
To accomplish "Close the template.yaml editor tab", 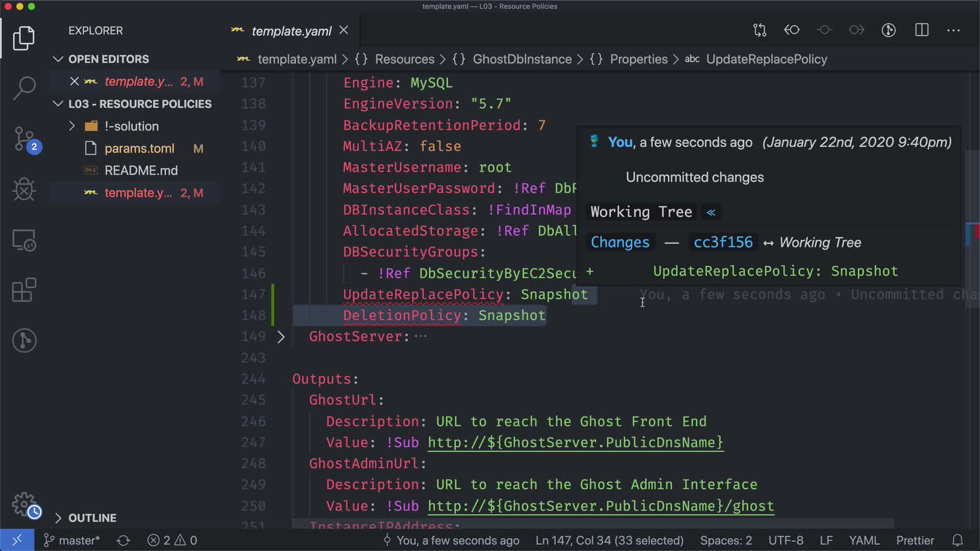I will (x=344, y=31).
